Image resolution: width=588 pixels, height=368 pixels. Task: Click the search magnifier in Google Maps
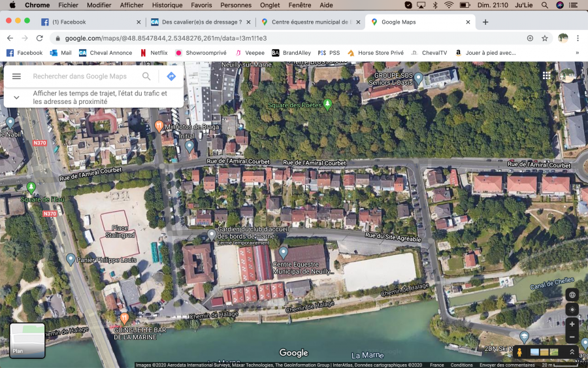pos(146,76)
